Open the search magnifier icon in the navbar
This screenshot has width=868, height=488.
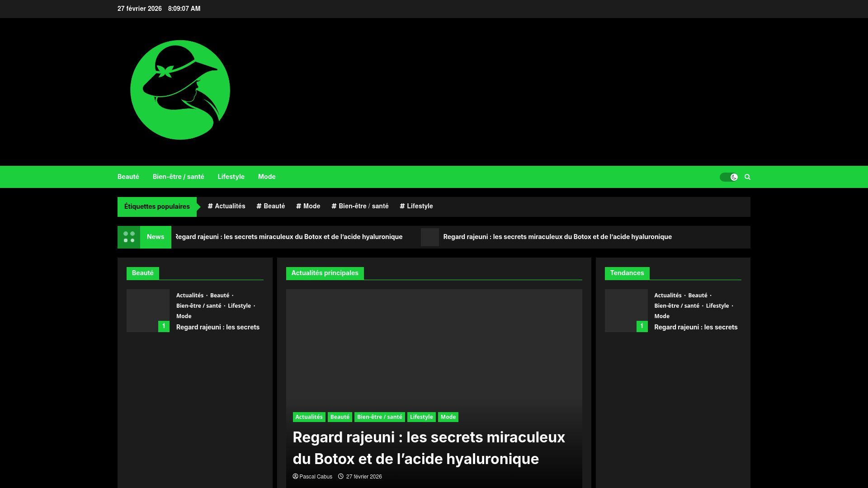747,177
